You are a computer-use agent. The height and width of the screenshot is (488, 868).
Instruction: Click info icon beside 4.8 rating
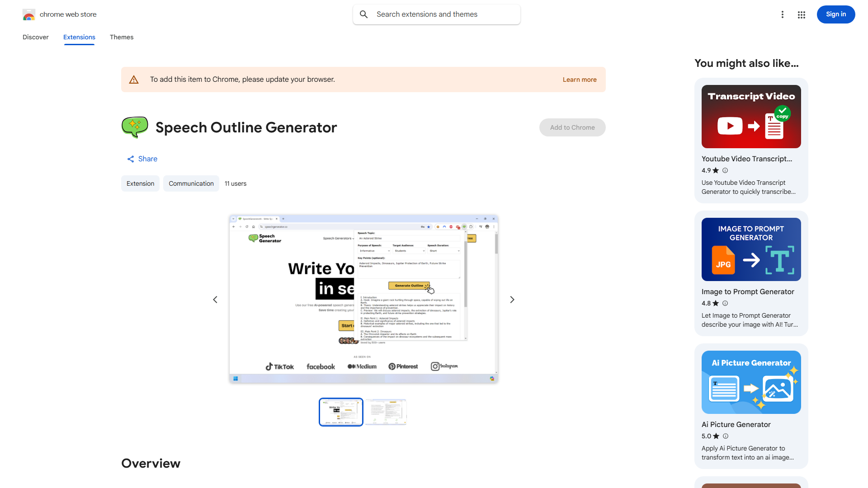(725, 303)
